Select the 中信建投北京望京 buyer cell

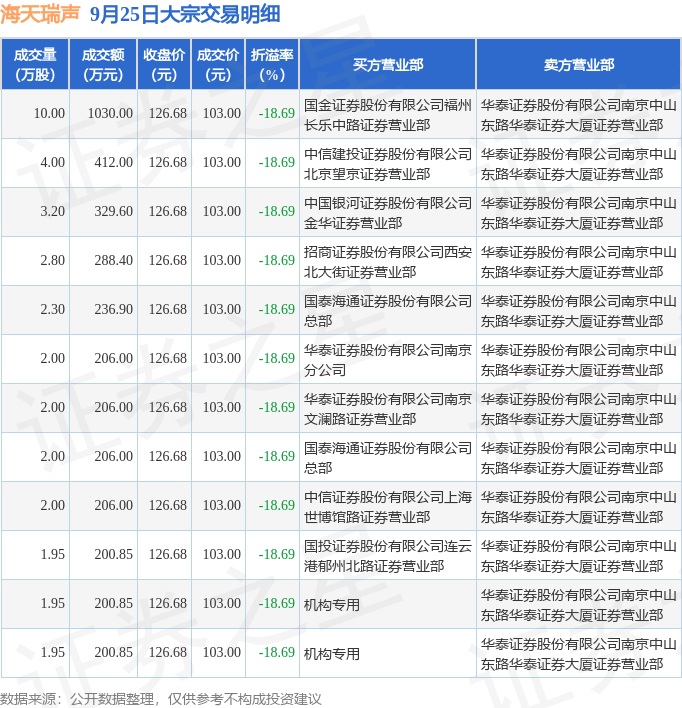[388, 163]
